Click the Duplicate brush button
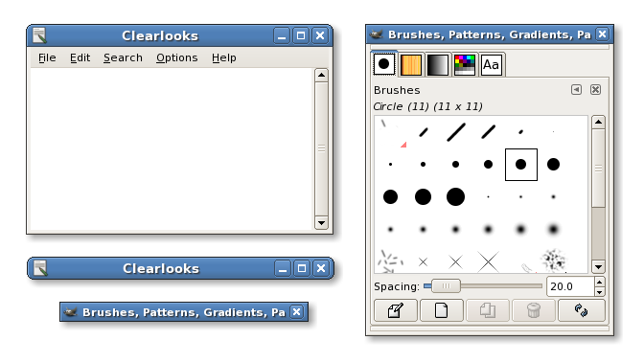Viewport: 644px width, 363px height. coord(488,310)
